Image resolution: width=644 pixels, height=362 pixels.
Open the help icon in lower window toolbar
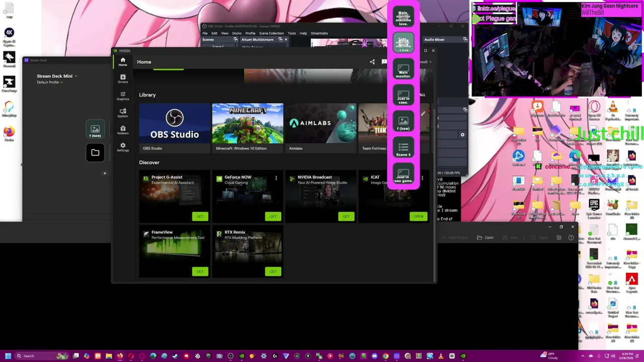[571, 237]
